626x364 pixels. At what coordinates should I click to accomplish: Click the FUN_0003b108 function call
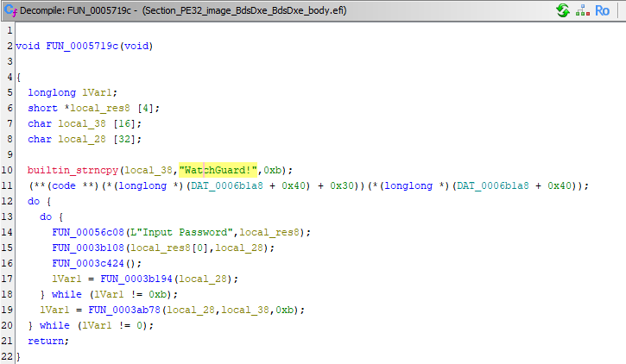pos(88,248)
